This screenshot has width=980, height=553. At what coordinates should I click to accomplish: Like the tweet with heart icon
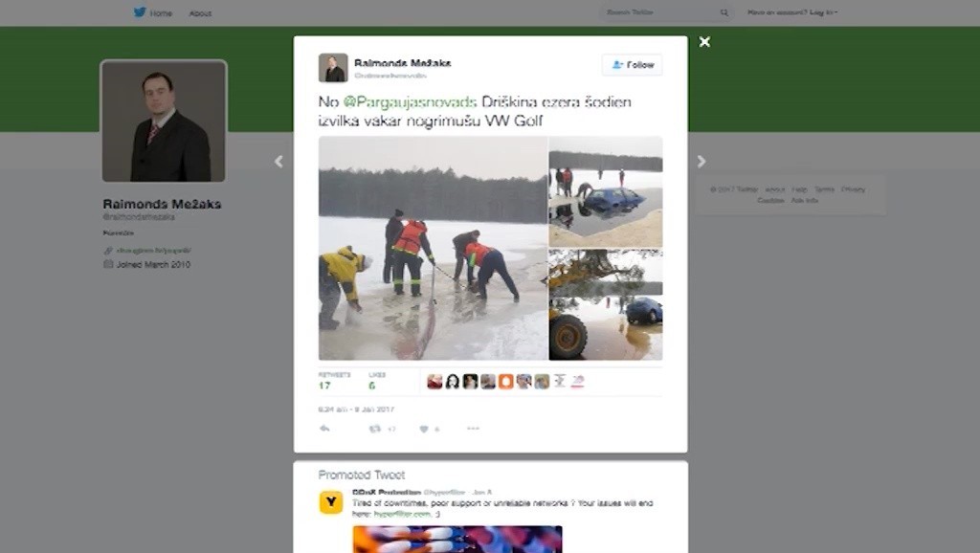(424, 429)
